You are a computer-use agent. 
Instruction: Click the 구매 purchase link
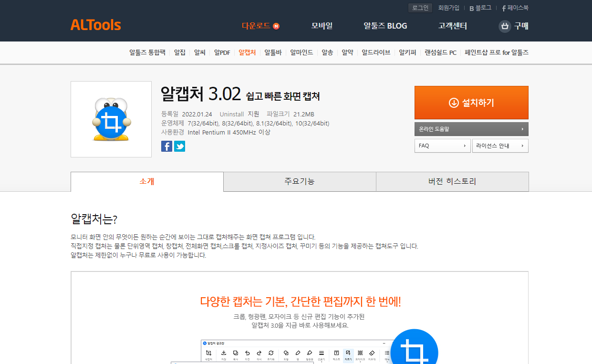[x=521, y=26]
